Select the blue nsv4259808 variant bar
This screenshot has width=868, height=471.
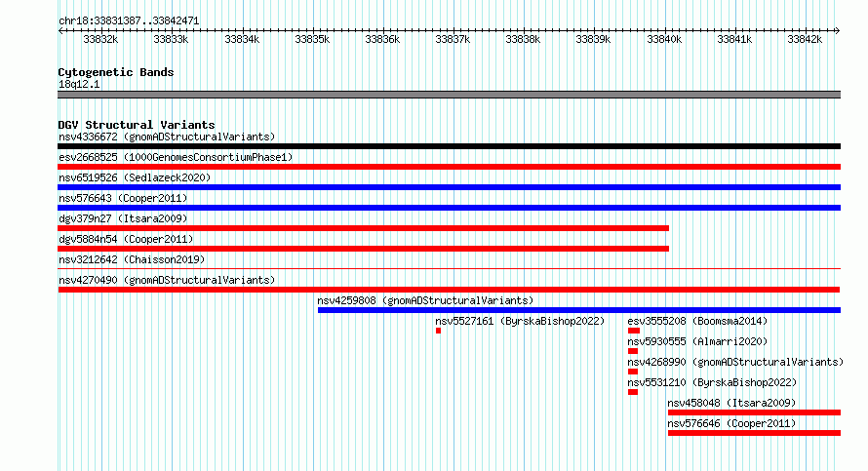pyautogui.click(x=579, y=310)
